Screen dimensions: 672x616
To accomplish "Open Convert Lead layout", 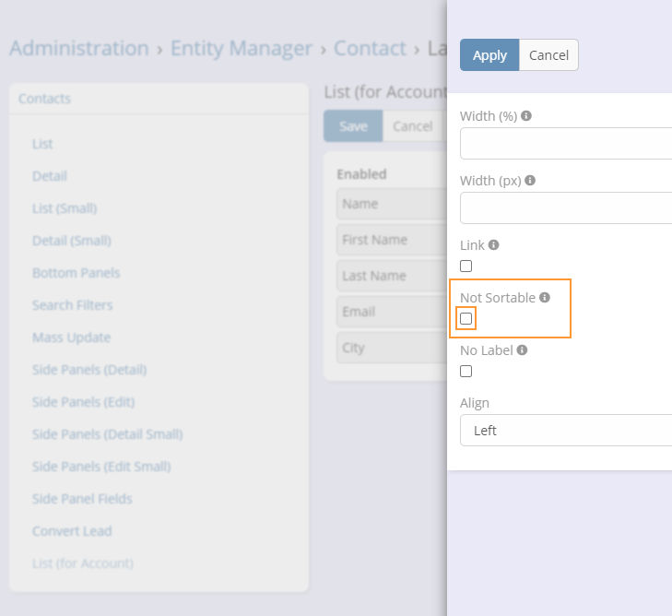I will pyautogui.click(x=72, y=531).
